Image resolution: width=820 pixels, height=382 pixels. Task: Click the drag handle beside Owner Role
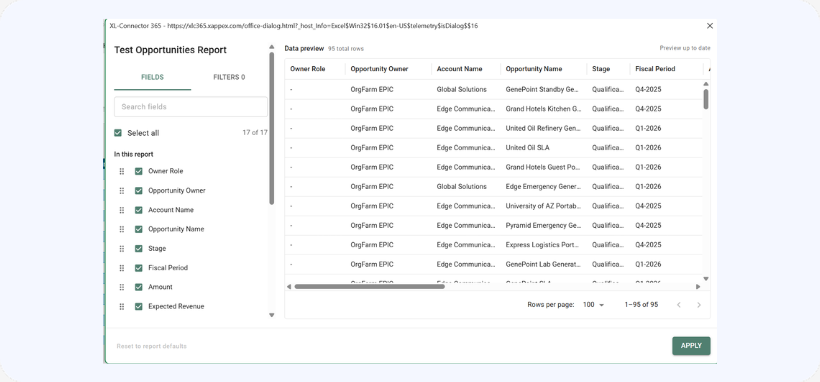122,171
